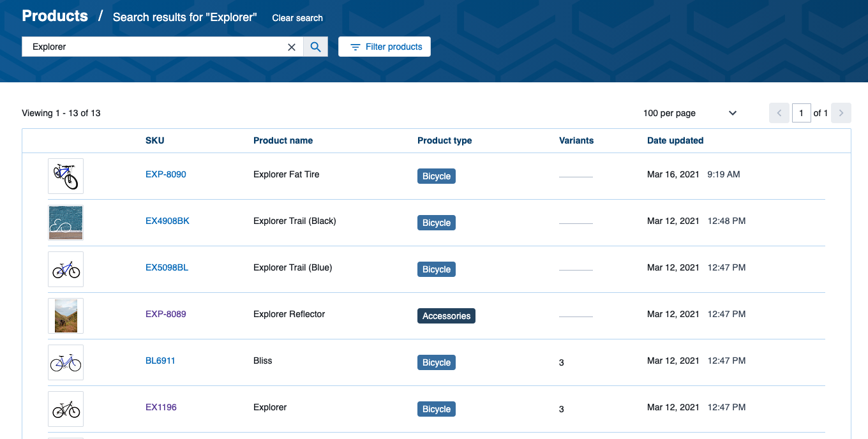Image resolution: width=868 pixels, height=439 pixels.
Task: Click the page number input field
Action: [x=801, y=113]
